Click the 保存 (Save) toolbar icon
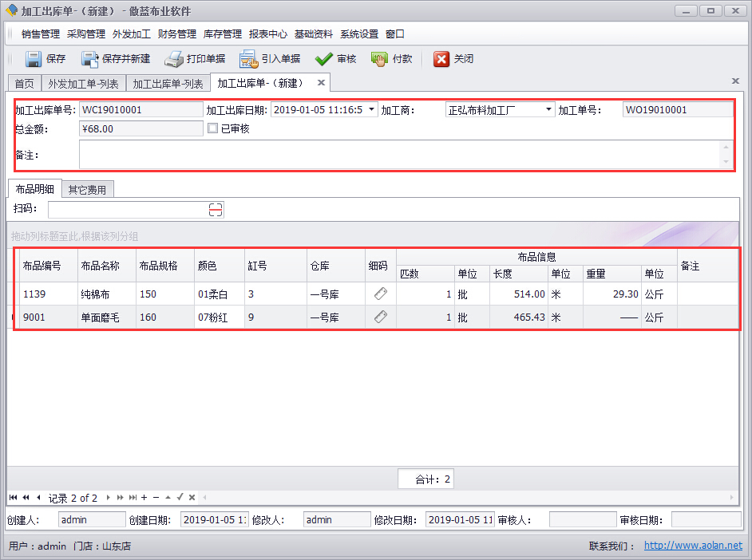Viewport: 752px width, 560px height. 34,59
